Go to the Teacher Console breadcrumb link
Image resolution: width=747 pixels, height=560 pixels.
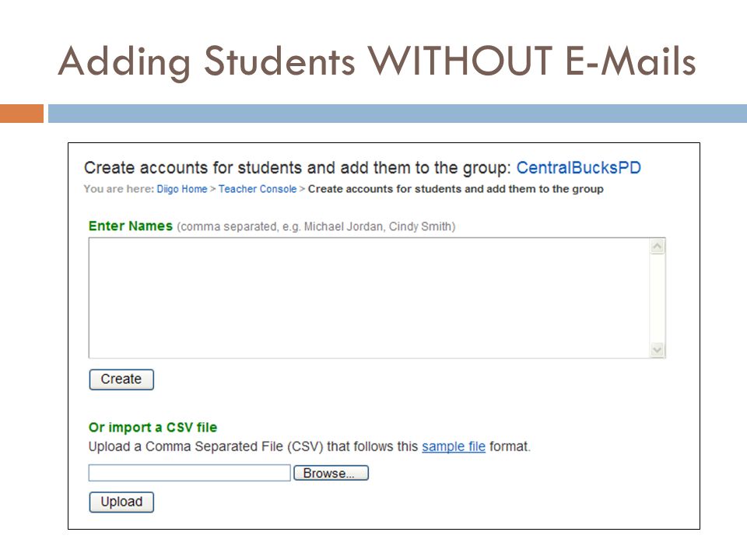coord(258,189)
